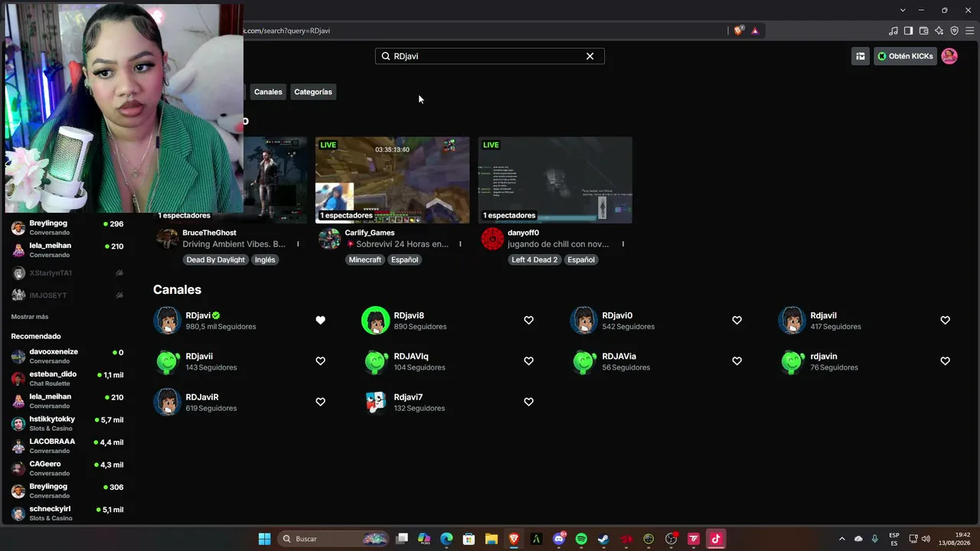Open the danyoff0 Left 4 Dead stream thumbnail
The image size is (980, 551).
click(x=555, y=180)
